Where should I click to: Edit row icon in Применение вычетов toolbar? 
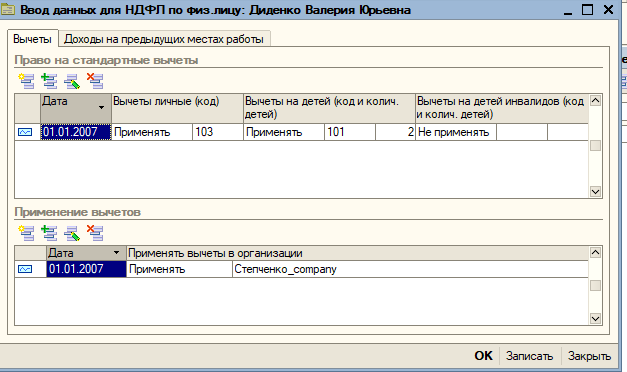[72, 233]
